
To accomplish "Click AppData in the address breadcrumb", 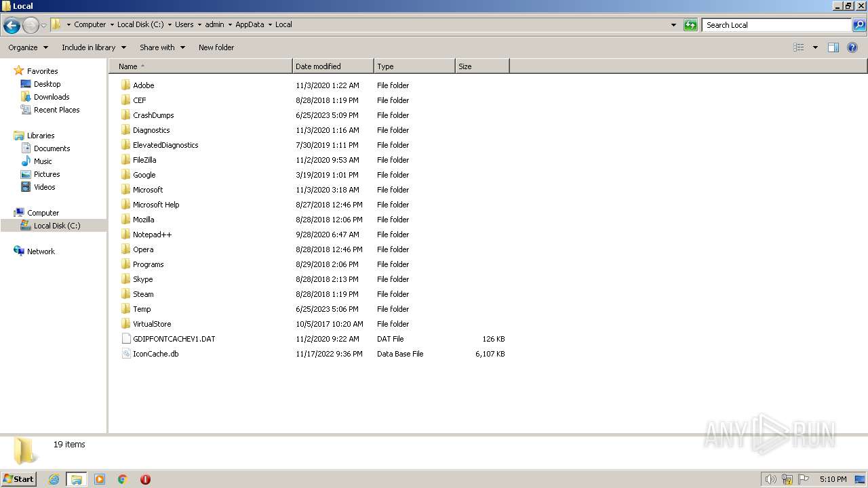I will tap(250, 24).
